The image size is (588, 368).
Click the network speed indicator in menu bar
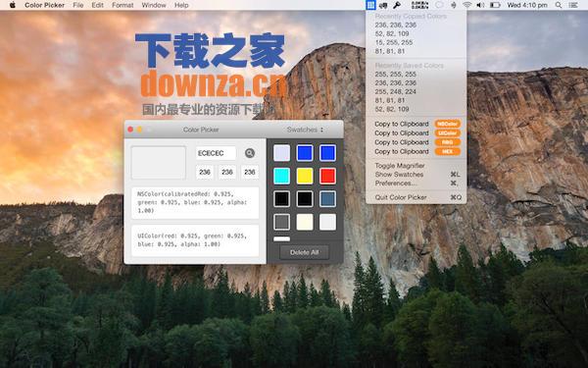419,5
